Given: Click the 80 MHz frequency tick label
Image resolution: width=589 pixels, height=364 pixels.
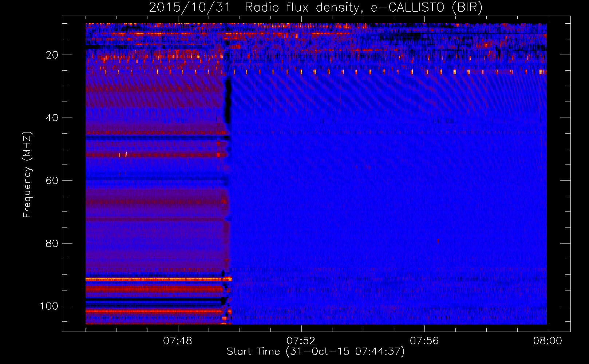Looking at the screenshot, I should (52, 244).
